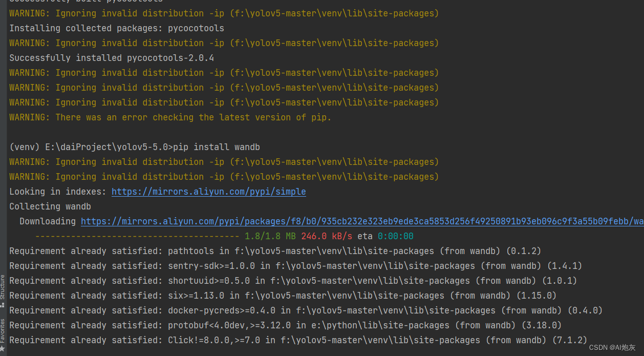Image resolution: width=644 pixels, height=356 pixels.
Task: Click the Click!=8.0.0 requirement line
Action: (x=298, y=340)
